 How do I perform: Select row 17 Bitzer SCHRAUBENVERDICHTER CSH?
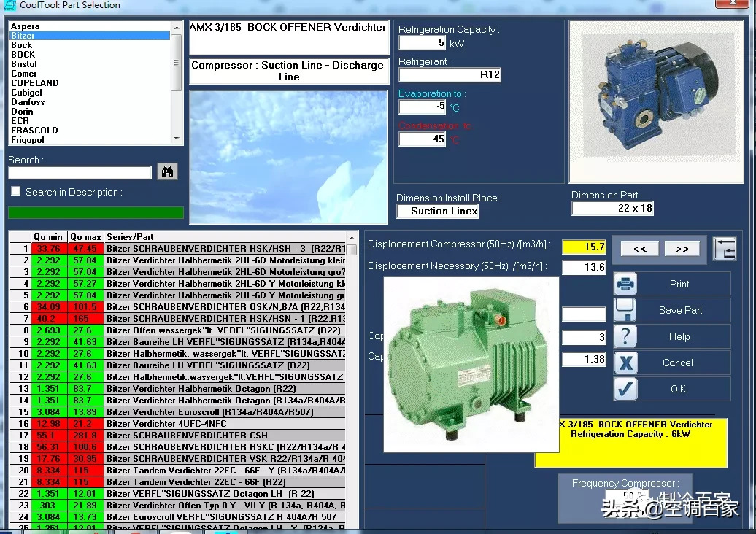coord(177,436)
